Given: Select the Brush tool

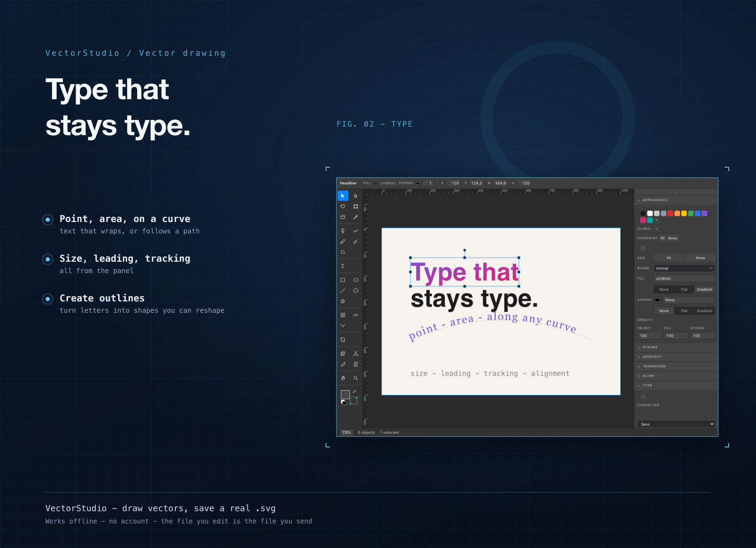Looking at the screenshot, I should (356, 241).
